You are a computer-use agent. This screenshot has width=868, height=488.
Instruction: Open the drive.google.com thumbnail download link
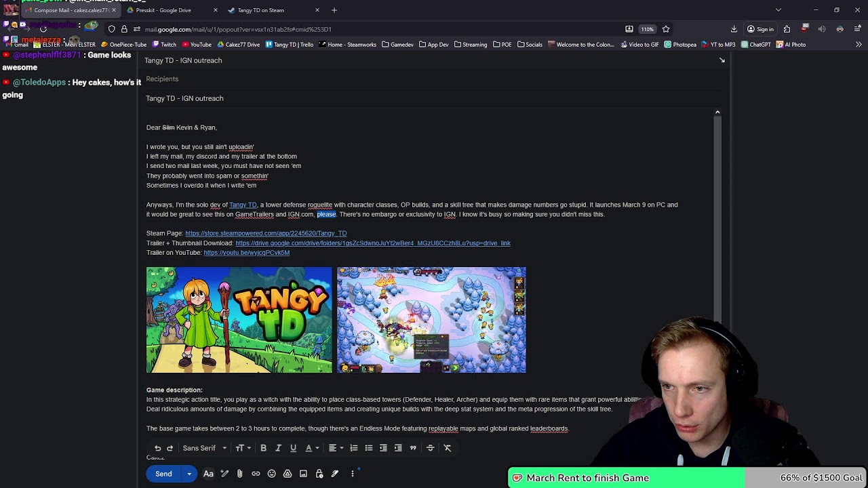[373, 243]
